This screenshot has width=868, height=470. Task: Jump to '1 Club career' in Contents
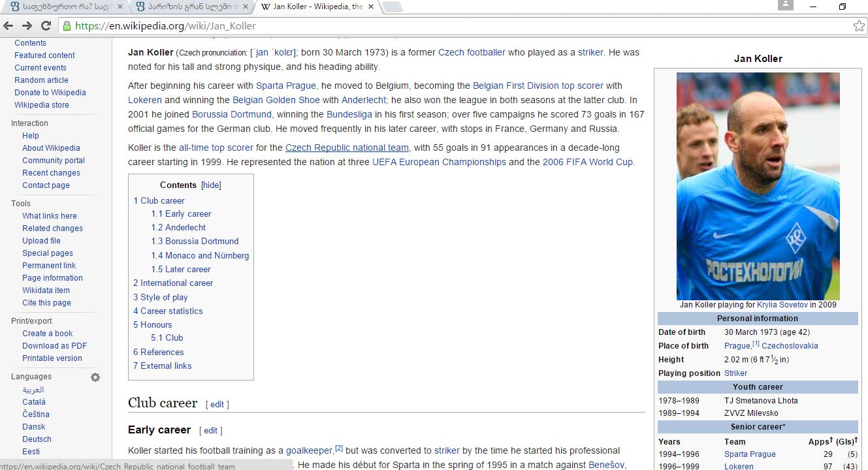point(159,201)
